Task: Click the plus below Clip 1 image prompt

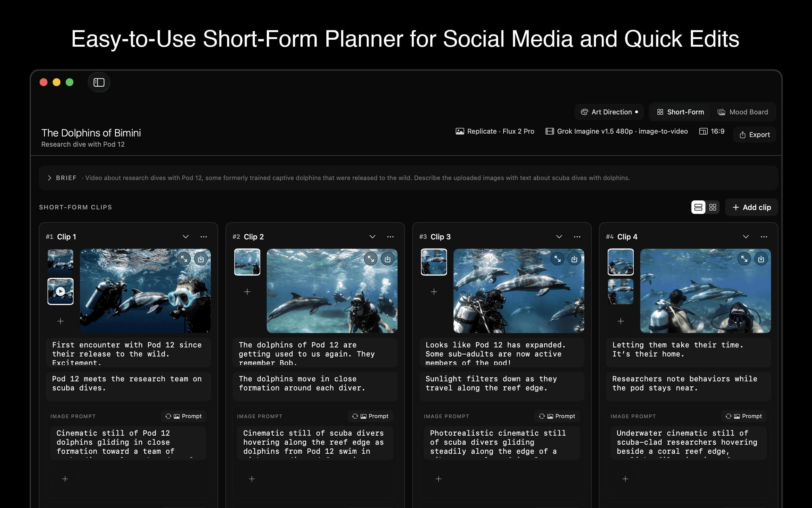Action: (x=65, y=479)
